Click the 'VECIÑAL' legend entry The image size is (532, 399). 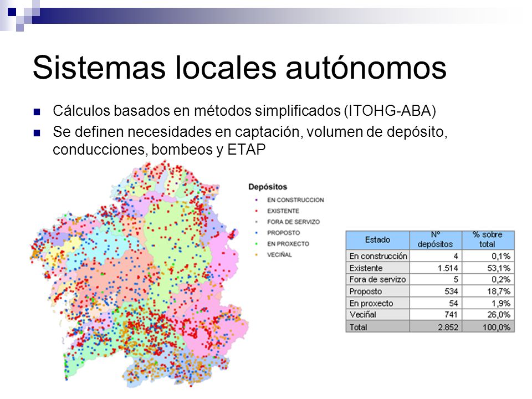coord(279,254)
